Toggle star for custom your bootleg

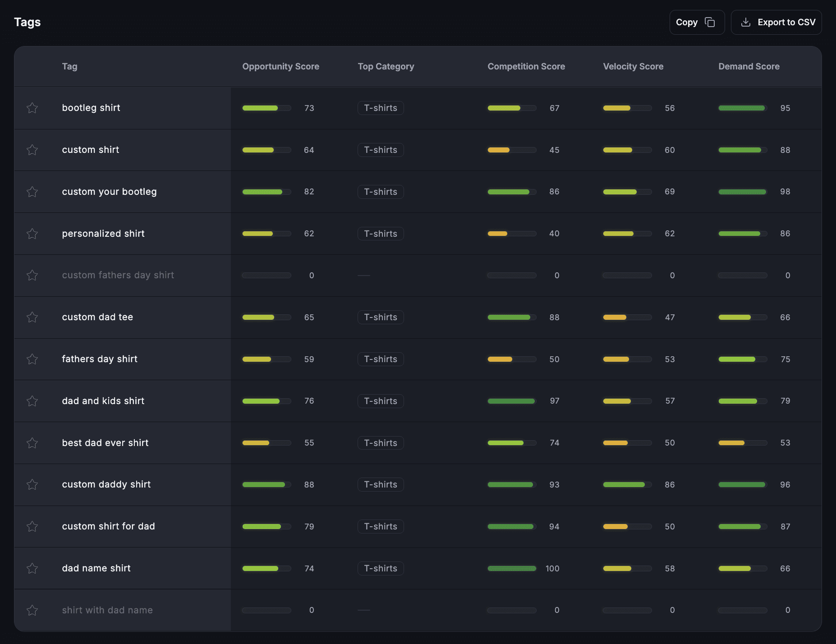(32, 192)
